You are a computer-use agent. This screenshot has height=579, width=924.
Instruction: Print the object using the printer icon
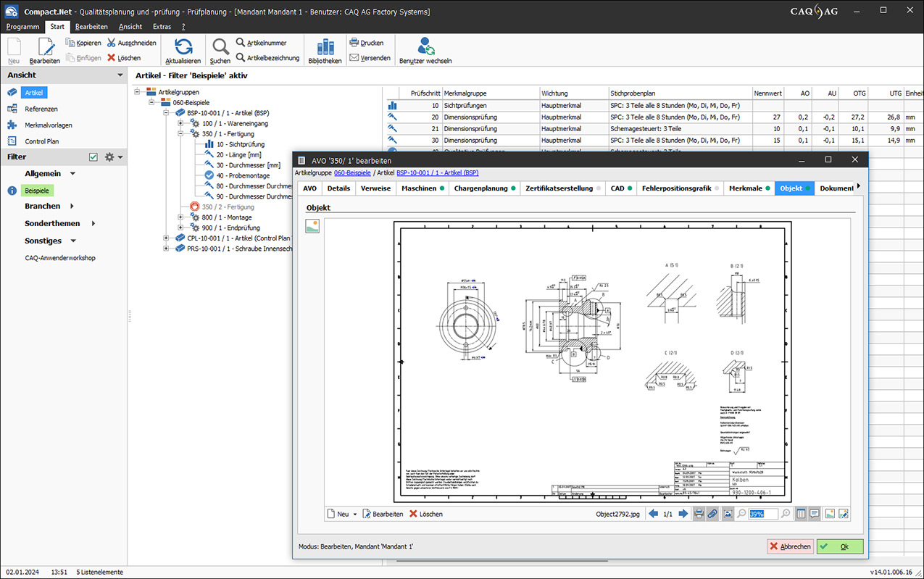pos(699,514)
